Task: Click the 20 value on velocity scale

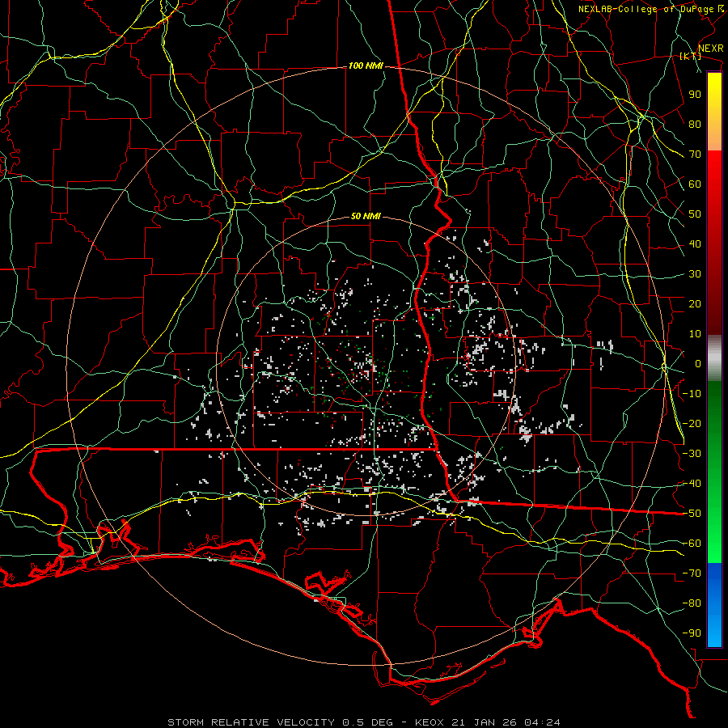Action: pyautogui.click(x=695, y=304)
